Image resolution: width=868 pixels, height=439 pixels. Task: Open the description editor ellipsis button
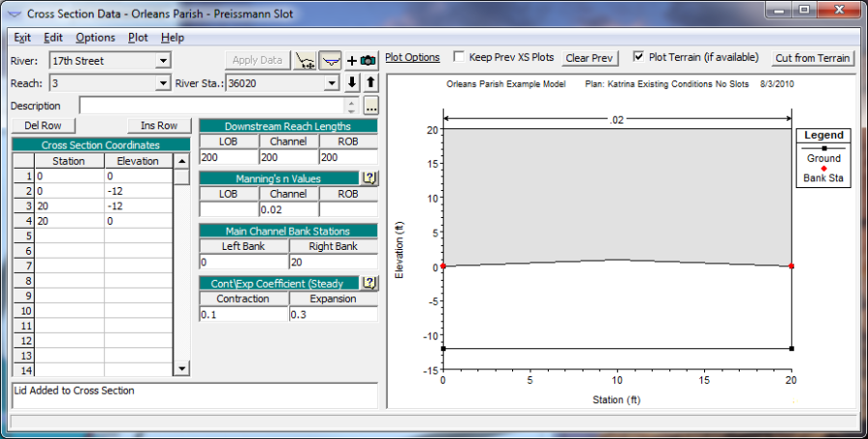pos(371,106)
